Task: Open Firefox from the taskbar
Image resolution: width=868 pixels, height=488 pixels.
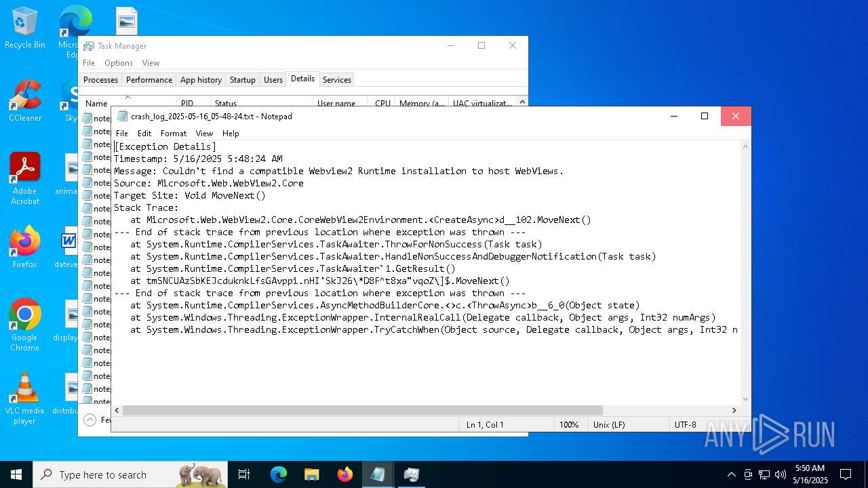Action: coord(345,474)
